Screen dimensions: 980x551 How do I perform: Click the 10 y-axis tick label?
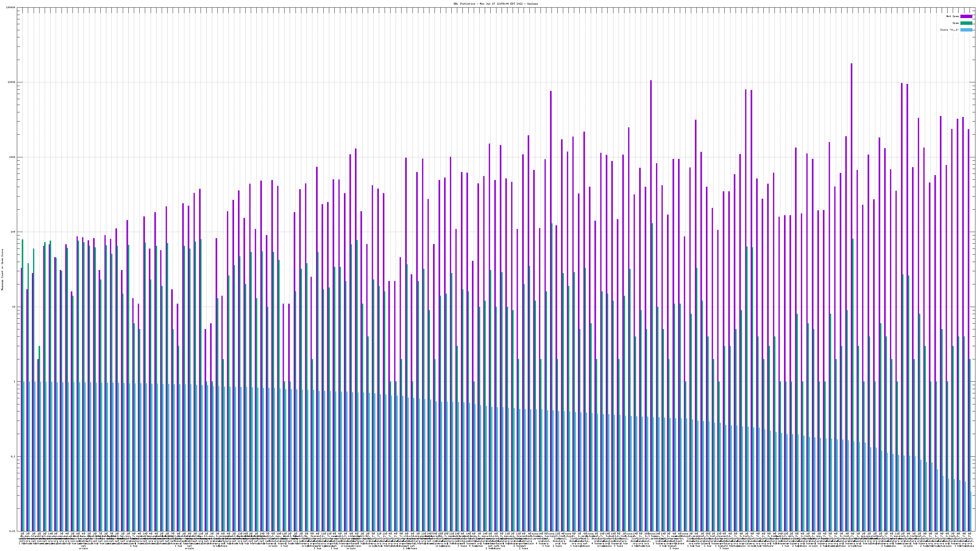pyautogui.click(x=14, y=307)
